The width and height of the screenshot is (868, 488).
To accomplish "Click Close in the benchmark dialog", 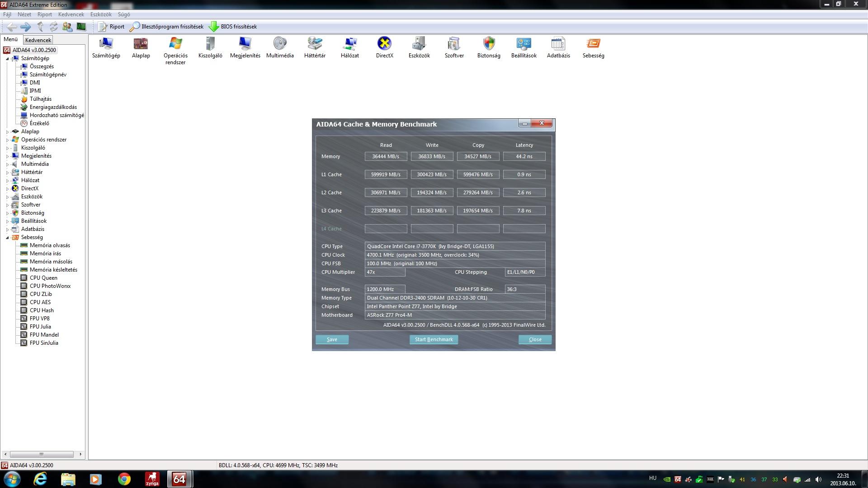I will [x=535, y=339].
